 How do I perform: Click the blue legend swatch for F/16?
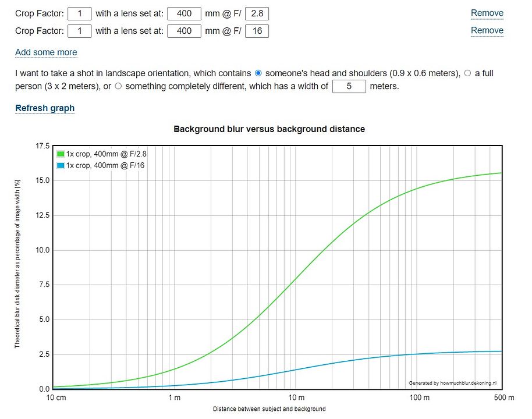coord(61,165)
